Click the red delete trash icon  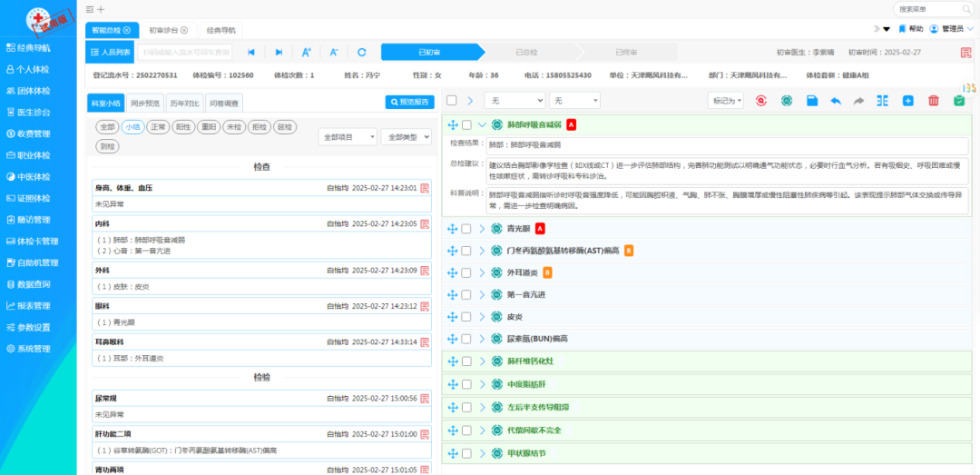[934, 100]
